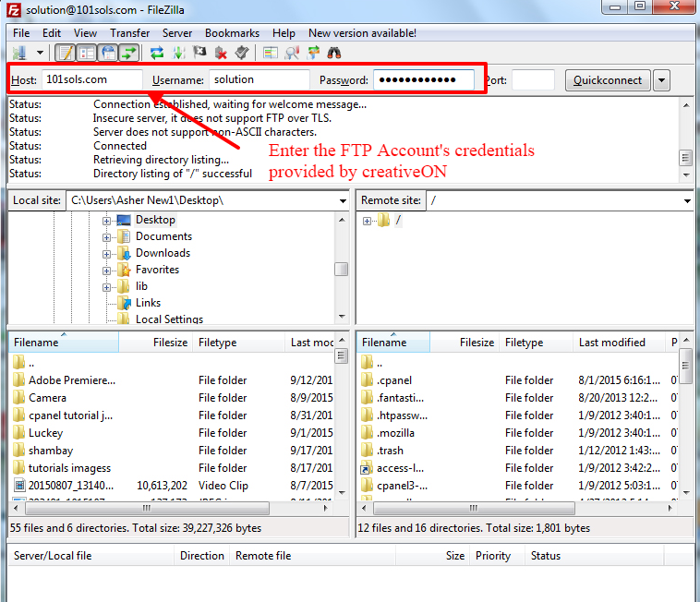The width and height of the screenshot is (700, 602).
Task: Select the remote .htpassw folder icon
Action: (x=367, y=415)
